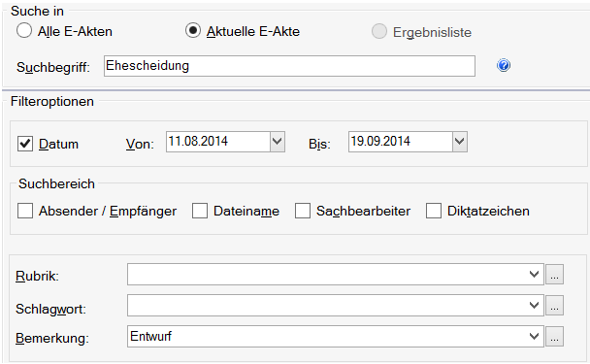The height and width of the screenshot is (364, 590).
Task: Open the Bis date picker arrow
Action: 460,142
